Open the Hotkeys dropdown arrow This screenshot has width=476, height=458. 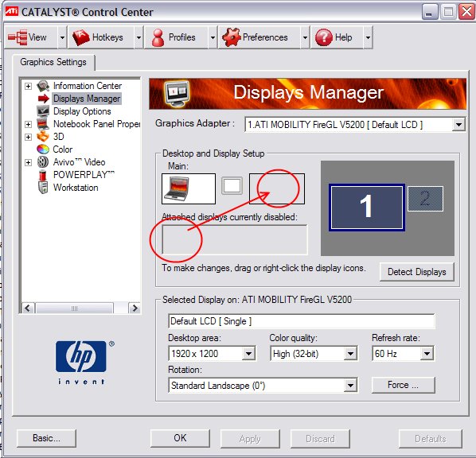click(x=139, y=37)
